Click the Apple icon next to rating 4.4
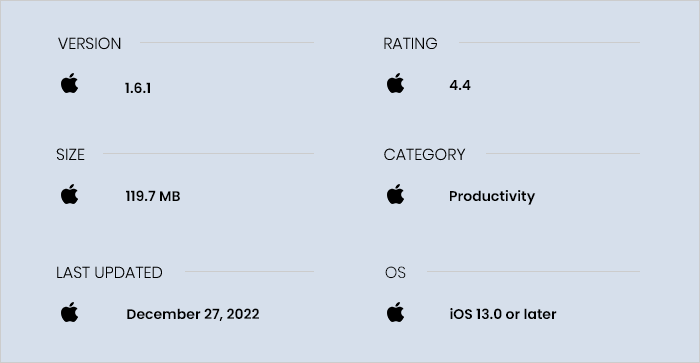This screenshot has height=363, width=700. [396, 83]
